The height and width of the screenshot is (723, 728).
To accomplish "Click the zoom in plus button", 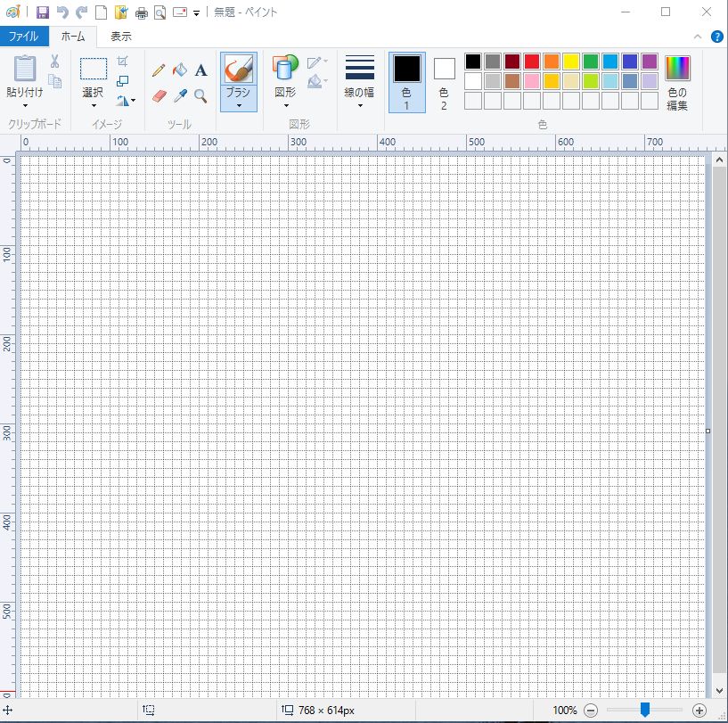I will [x=699, y=710].
